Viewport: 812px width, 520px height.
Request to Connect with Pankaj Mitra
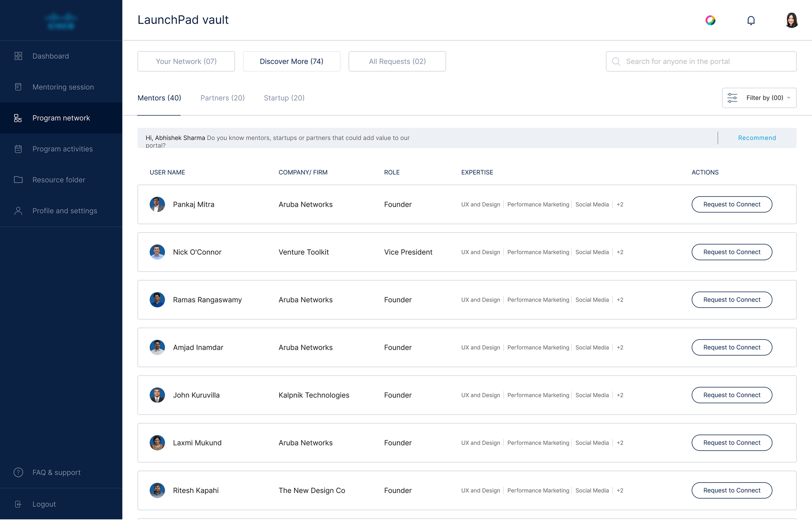coord(732,204)
